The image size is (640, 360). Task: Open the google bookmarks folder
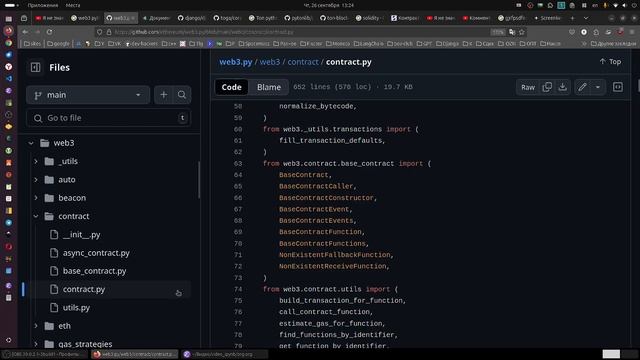(58, 44)
